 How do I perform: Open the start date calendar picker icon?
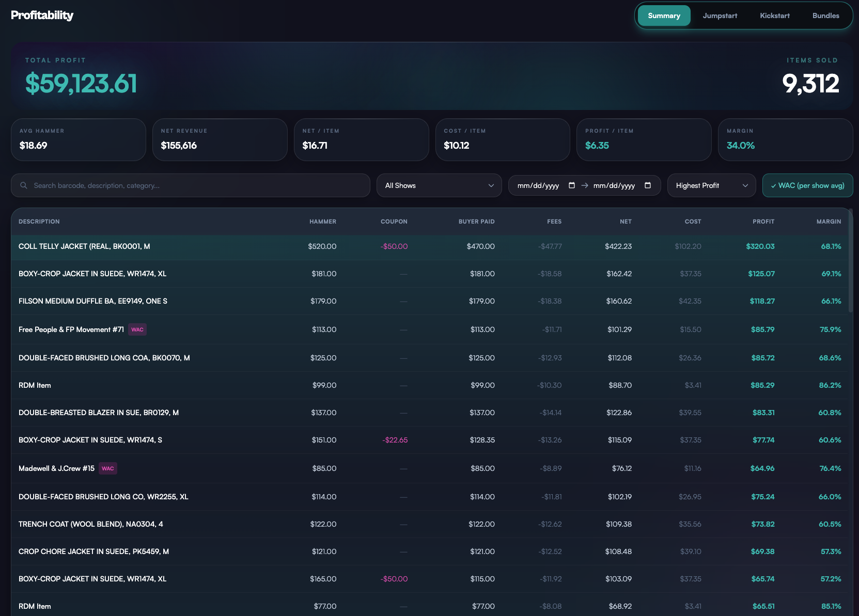pyautogui.click(x=571, y=185)
